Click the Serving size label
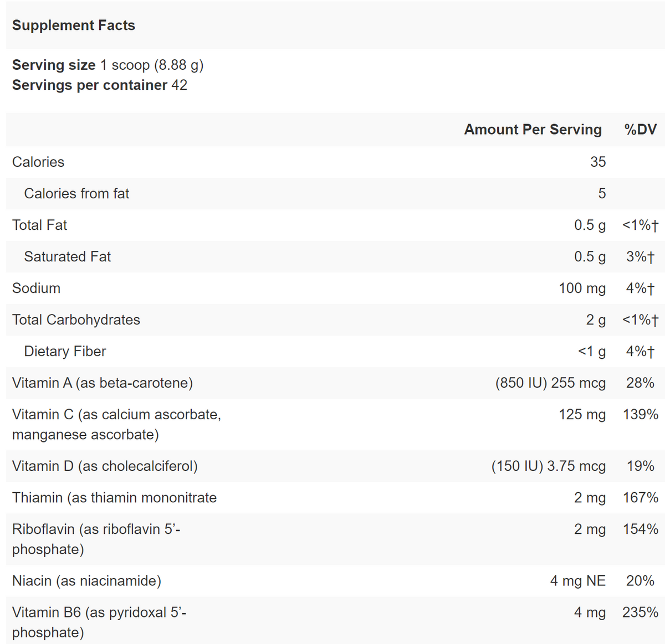This screenshot has height=644, width=665. pyautogui.click(x=54, y=65)
